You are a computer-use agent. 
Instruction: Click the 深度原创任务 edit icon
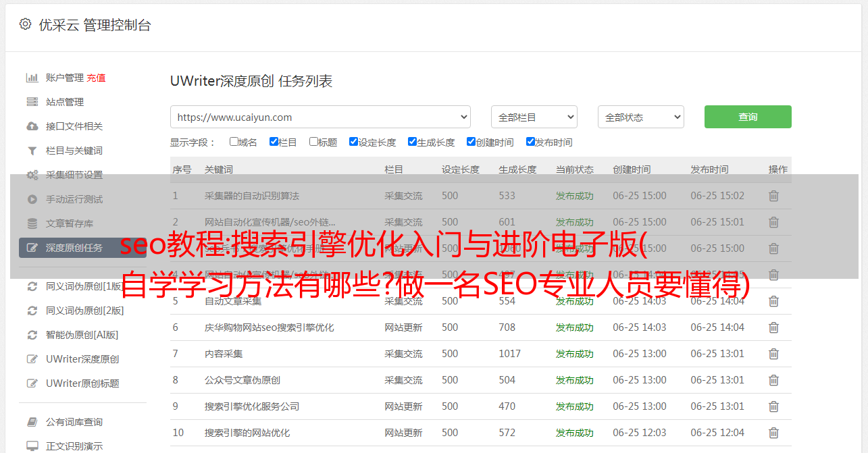pos(32,248)
